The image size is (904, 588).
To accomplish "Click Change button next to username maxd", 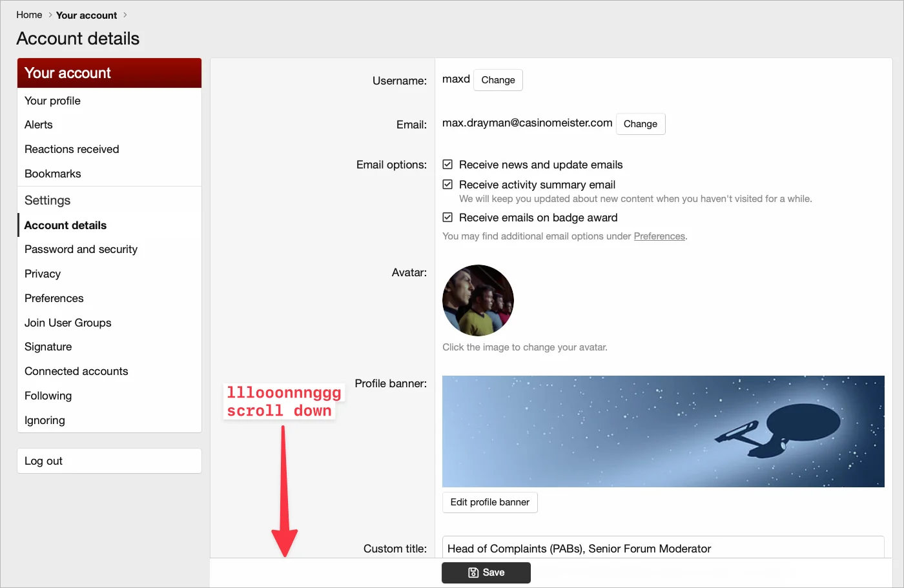I will (498, 80).
